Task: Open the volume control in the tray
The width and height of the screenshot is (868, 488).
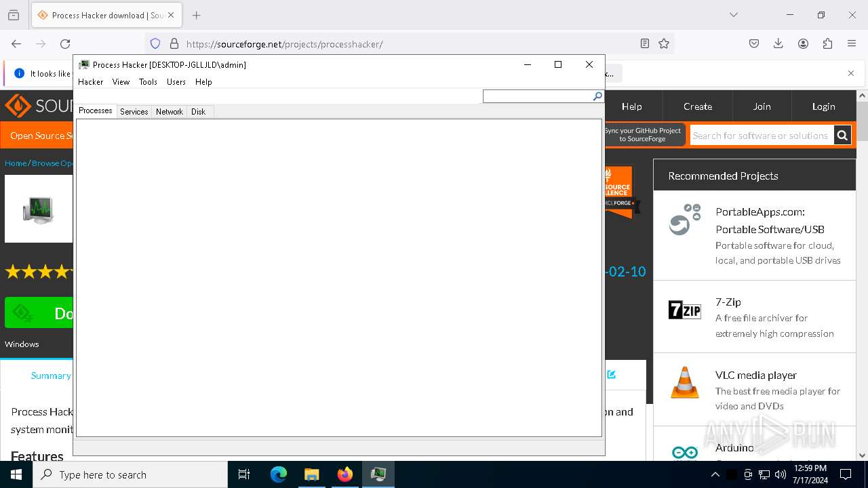Action: point(781,474)
